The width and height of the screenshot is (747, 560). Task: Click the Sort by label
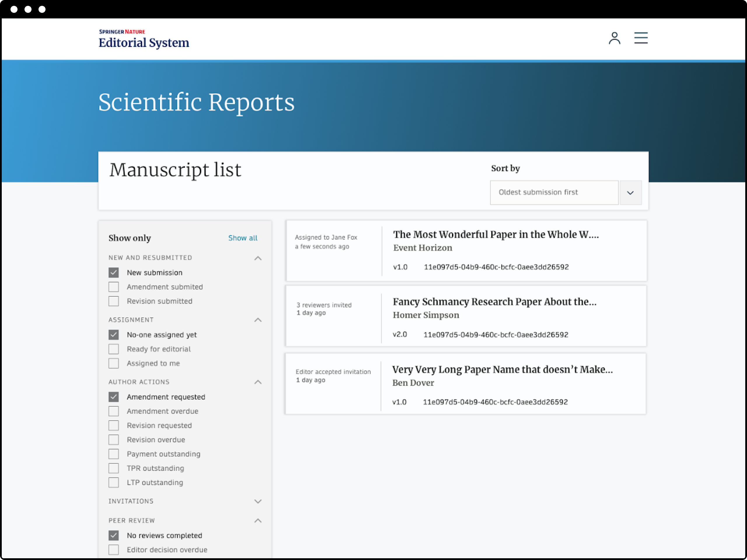pyautogui.click(x=505, y=169)
